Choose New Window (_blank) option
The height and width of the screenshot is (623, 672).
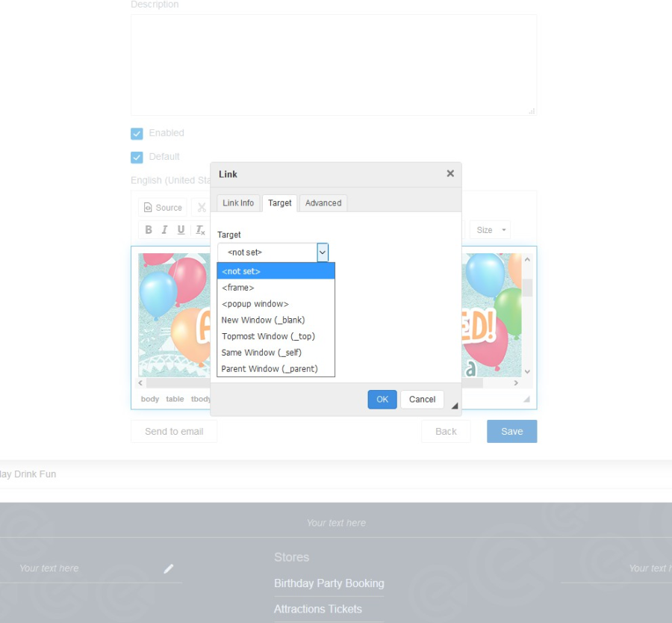tap(263, 320)
